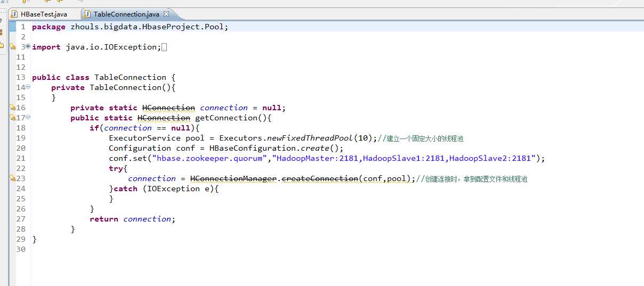
Task: Click line number 30 in the gutter
Action: click(21, 249)
